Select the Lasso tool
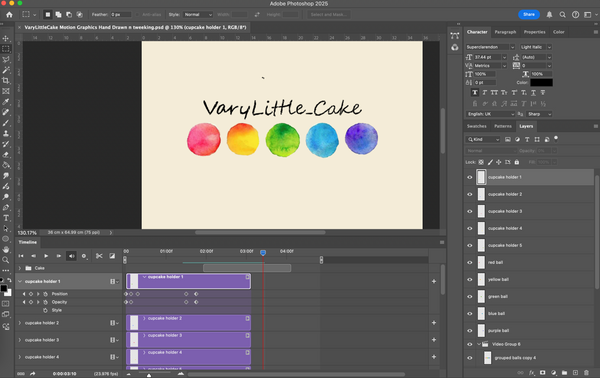Viewport: 600px width, 378px height. coord(6,59)
